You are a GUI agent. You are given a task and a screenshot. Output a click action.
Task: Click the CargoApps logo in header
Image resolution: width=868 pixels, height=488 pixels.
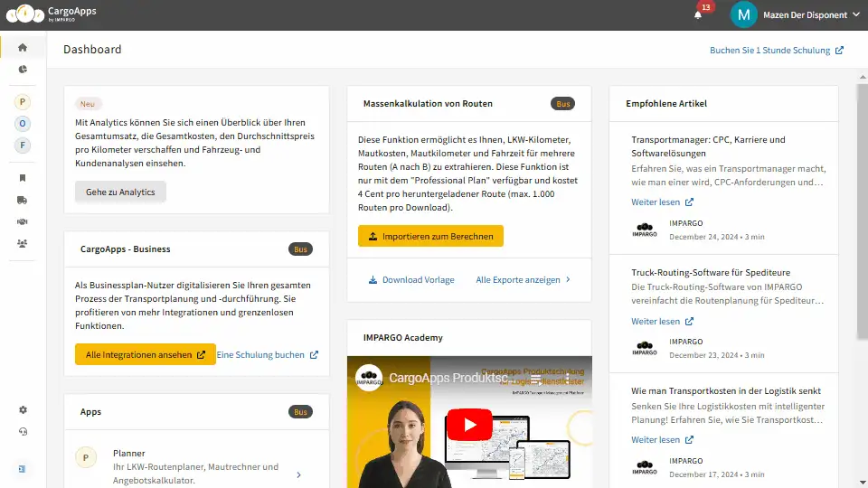tap(51, 14)
